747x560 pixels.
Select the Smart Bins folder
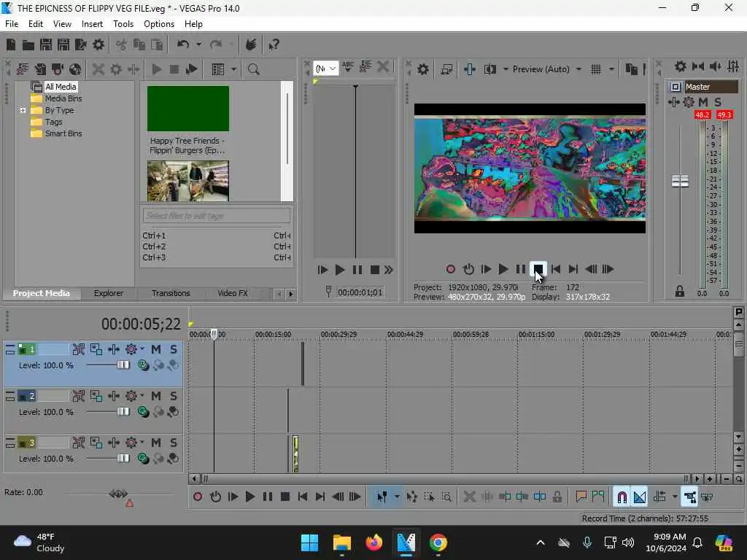point(63,134)
